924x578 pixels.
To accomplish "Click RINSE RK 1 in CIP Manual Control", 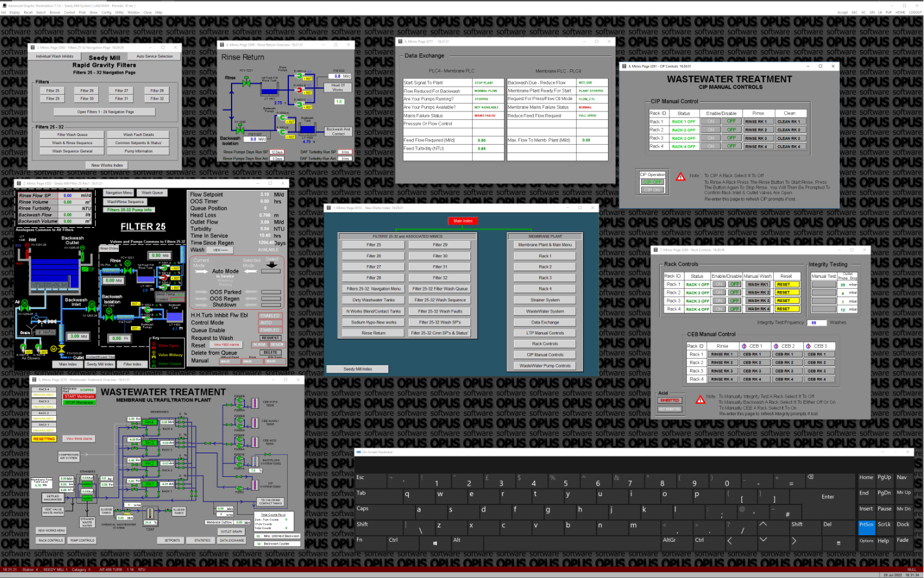I will pyautogui.click(x=759, y=121).
